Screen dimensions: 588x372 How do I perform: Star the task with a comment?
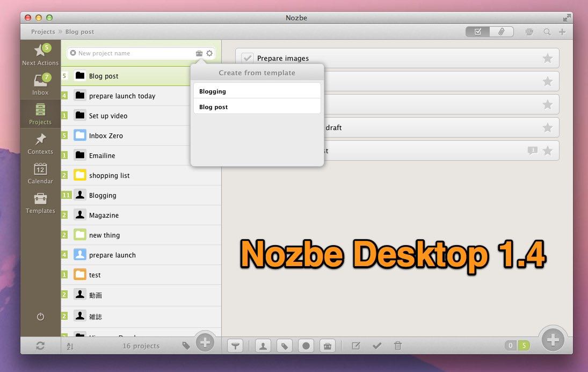tap(548, 151)
